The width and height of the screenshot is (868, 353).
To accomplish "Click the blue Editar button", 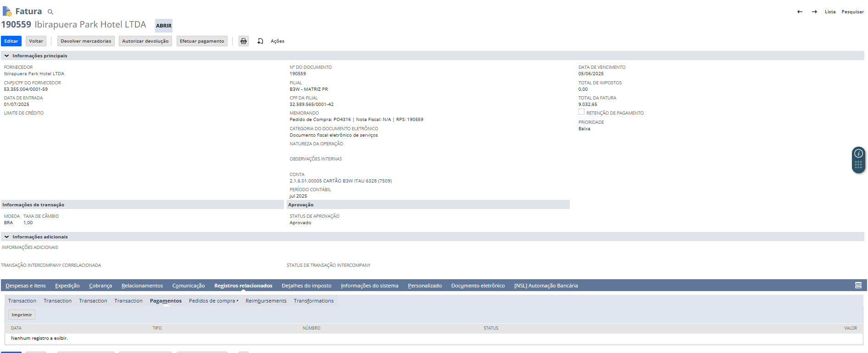I will (x=11, y=41).
